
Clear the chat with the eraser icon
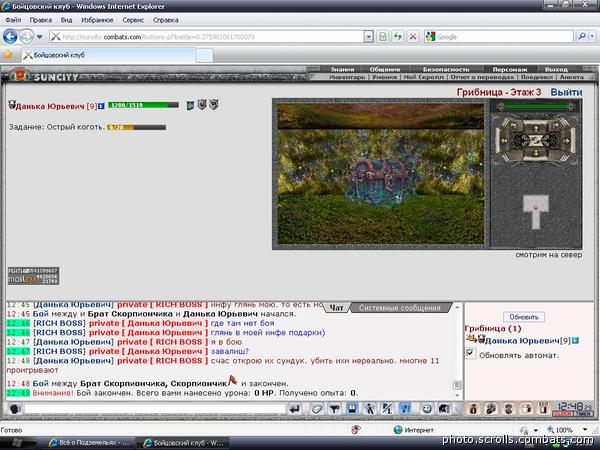[x=317, y=409]
